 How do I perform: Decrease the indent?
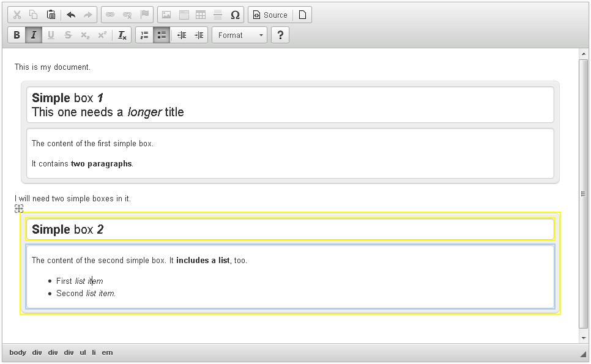tap(182, 35)
